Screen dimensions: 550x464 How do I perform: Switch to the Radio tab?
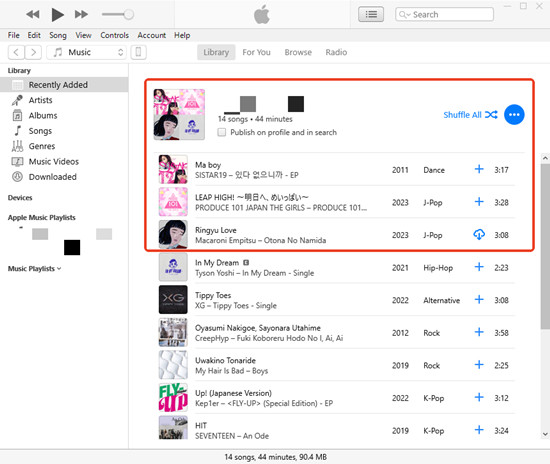click(336, 53)
